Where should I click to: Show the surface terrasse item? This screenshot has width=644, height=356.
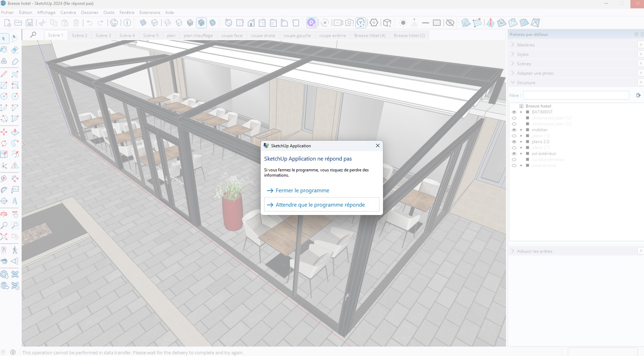point(514,160)
